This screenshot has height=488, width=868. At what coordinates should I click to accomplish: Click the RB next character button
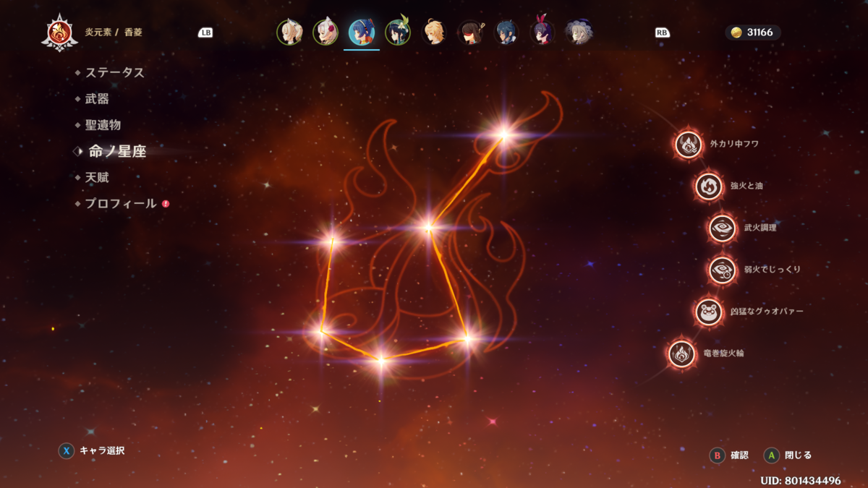(662, 33)
